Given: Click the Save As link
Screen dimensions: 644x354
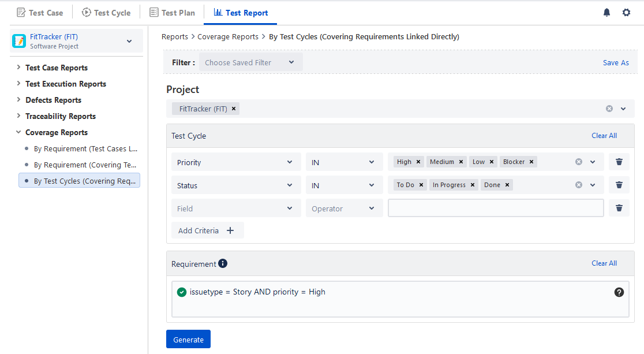Looking at the screenshot, I should pyautogui.click(x=616, y=62).
